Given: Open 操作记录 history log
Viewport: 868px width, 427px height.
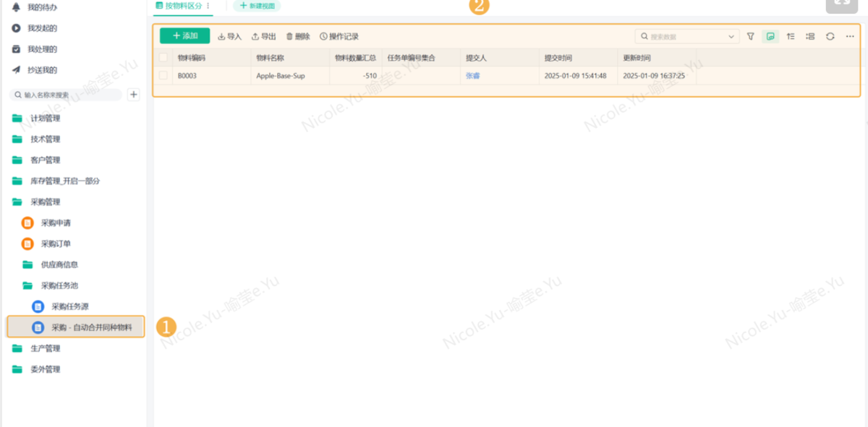Looking at the screenshot, I should (339, 36).
